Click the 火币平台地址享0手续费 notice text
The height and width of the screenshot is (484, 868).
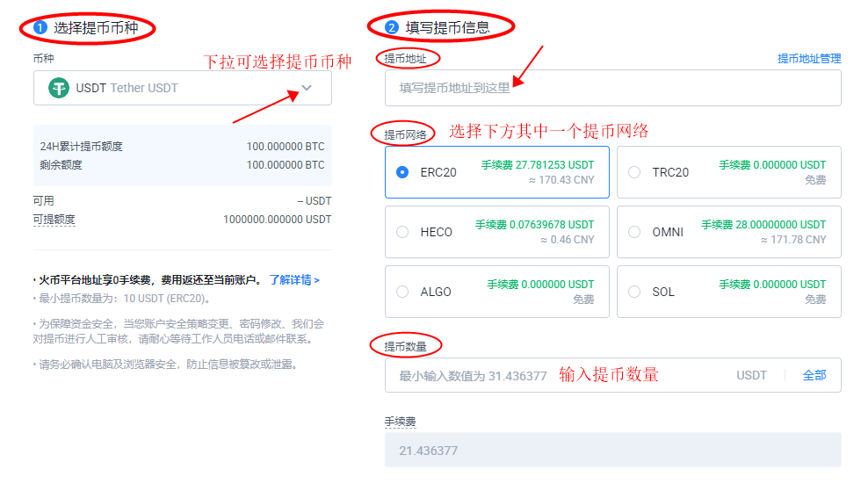pos(148,280)
